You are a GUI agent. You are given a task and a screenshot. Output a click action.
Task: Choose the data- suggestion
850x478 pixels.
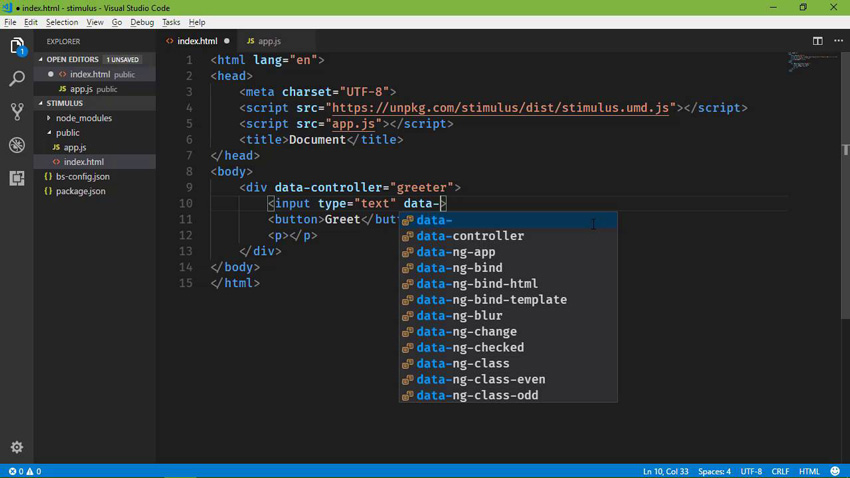[508, 220]
